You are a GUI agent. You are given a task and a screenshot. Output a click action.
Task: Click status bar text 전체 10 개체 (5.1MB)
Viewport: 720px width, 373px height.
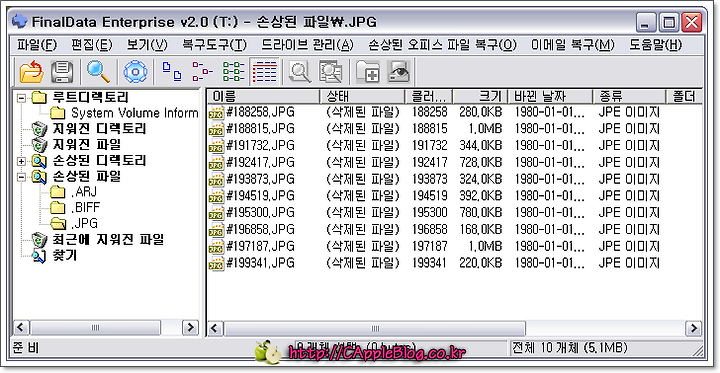click(570, 348)
